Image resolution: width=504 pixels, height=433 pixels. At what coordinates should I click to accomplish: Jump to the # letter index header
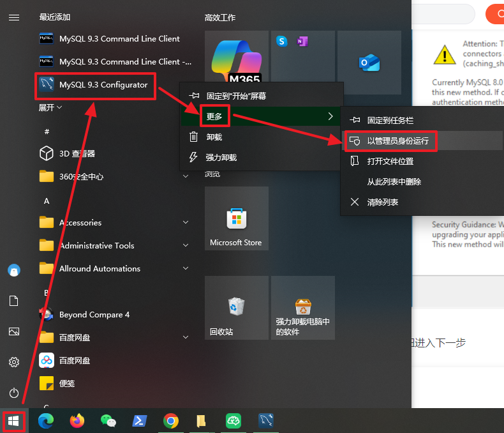click(47, 132)
